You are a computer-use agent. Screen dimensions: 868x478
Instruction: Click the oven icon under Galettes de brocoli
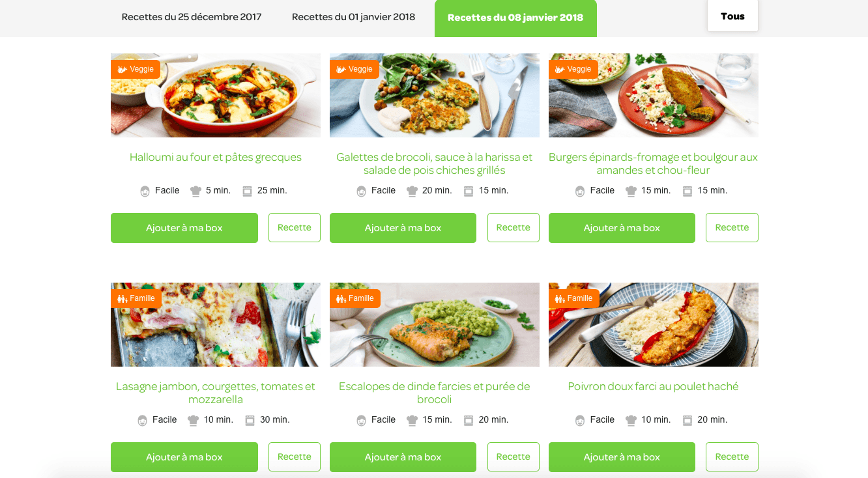pyautogui.click(x=469, y=191)
